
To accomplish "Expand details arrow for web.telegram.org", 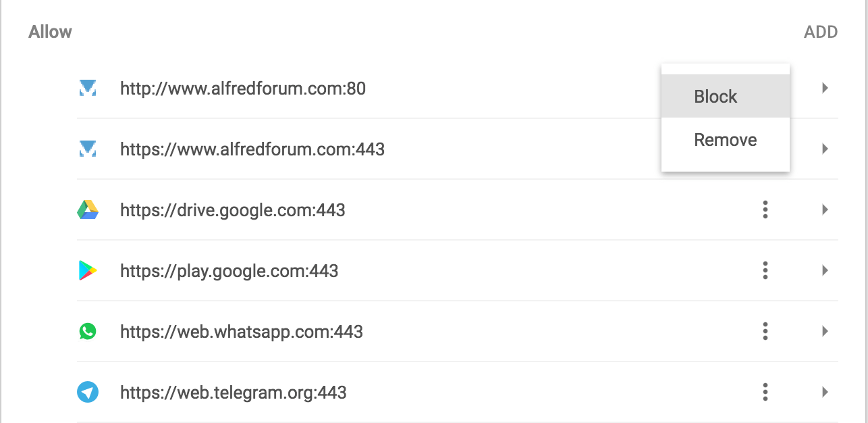I will click(x=825, y=393).
